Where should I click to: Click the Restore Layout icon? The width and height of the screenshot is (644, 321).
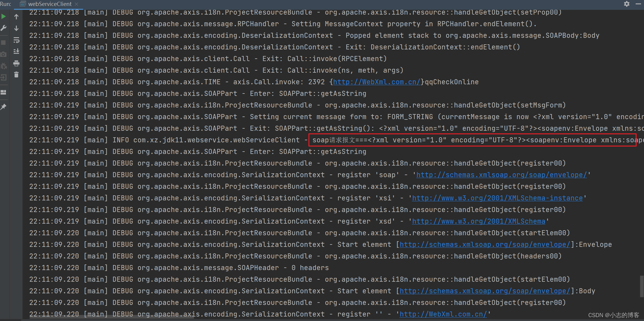4,92
